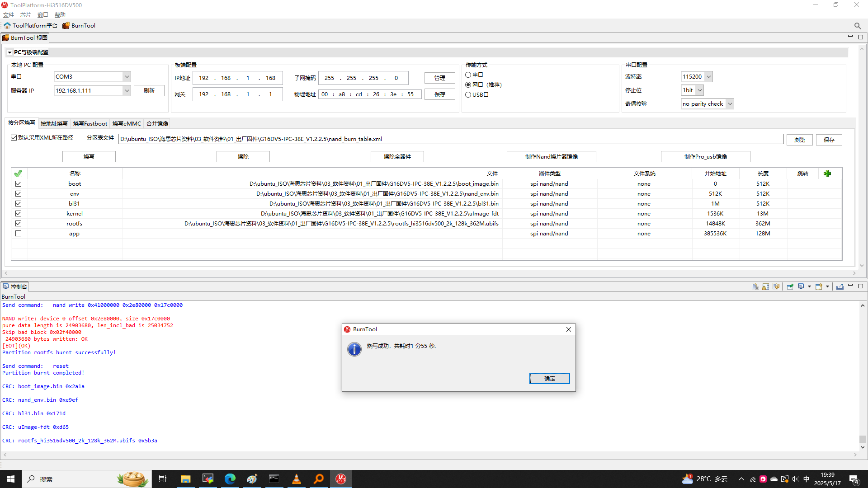This screenshot has width=868, height=488.
Task: Click the Clear Console icon
Action: (x=755, y=286)
